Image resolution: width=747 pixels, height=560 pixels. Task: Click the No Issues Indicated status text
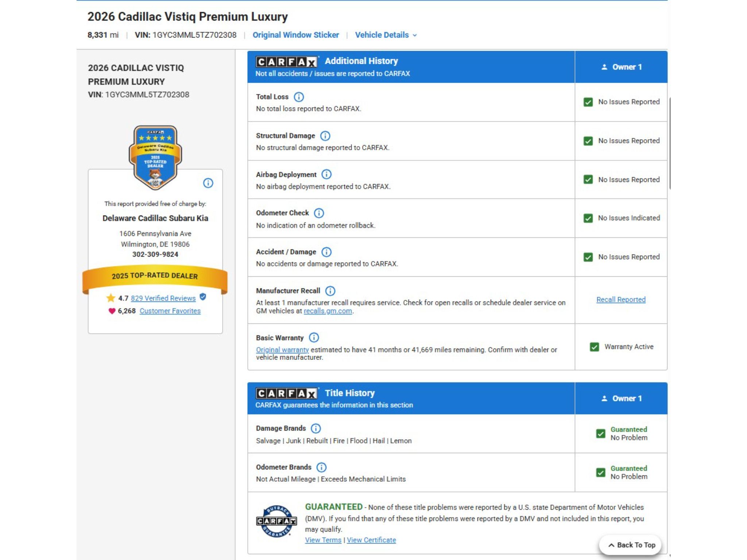coord(629,218)
